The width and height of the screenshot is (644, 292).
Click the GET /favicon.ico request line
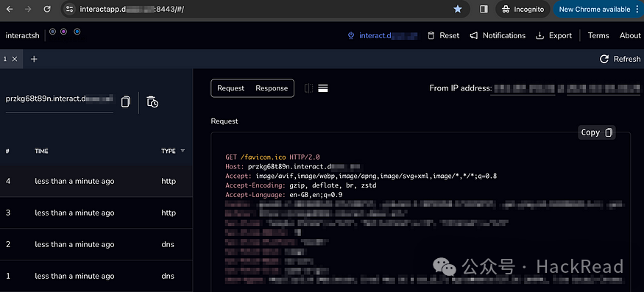(x=273, y=157)
